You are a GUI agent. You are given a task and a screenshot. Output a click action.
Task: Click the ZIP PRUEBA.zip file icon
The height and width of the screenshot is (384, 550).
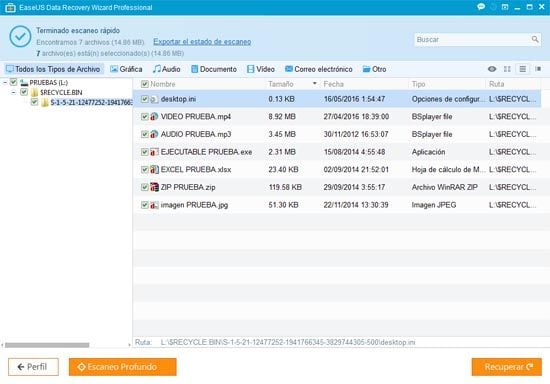click(x=154, y=187)
